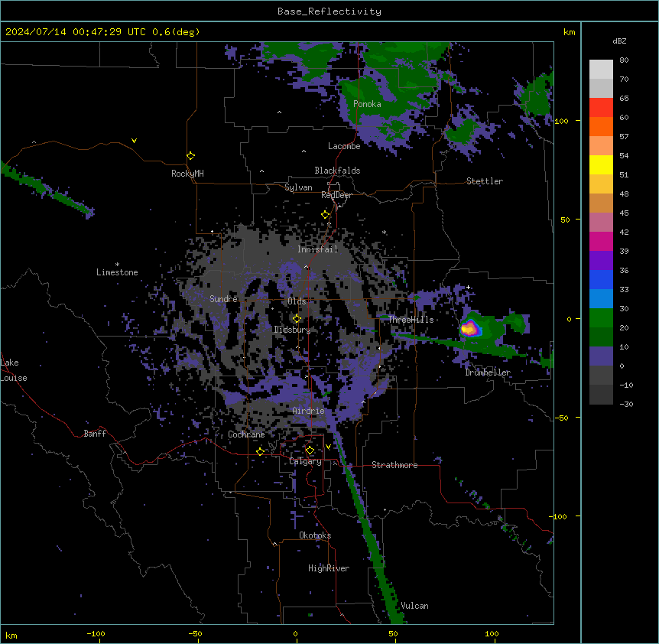Viewport: 659px width, 644px height.
Task: Click the yellow diamond marker above Calgary
Action: tap(310, 450)
